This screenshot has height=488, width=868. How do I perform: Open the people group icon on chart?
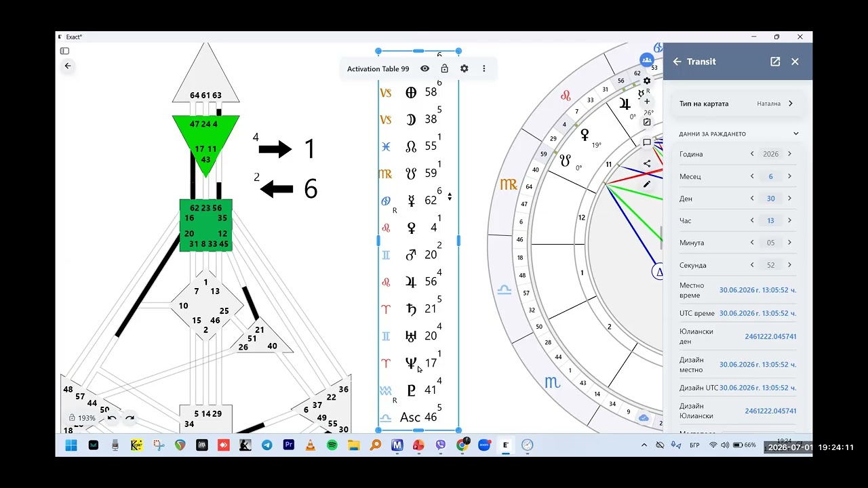647,60
